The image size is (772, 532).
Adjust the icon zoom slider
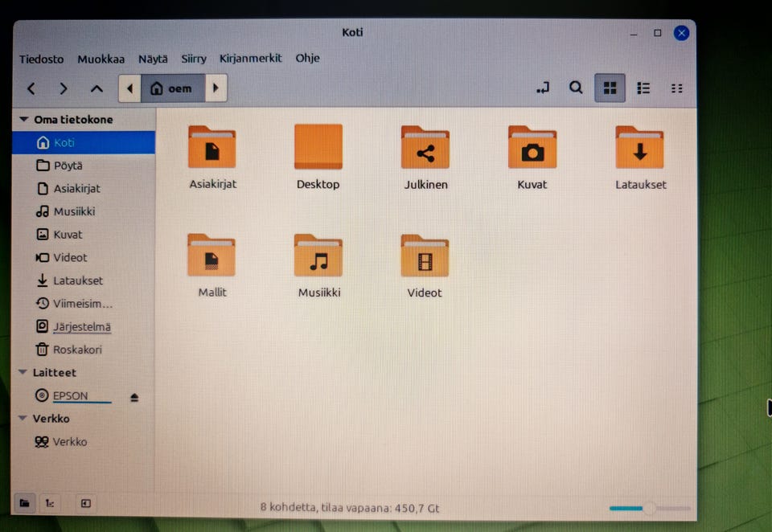(650, 508)
